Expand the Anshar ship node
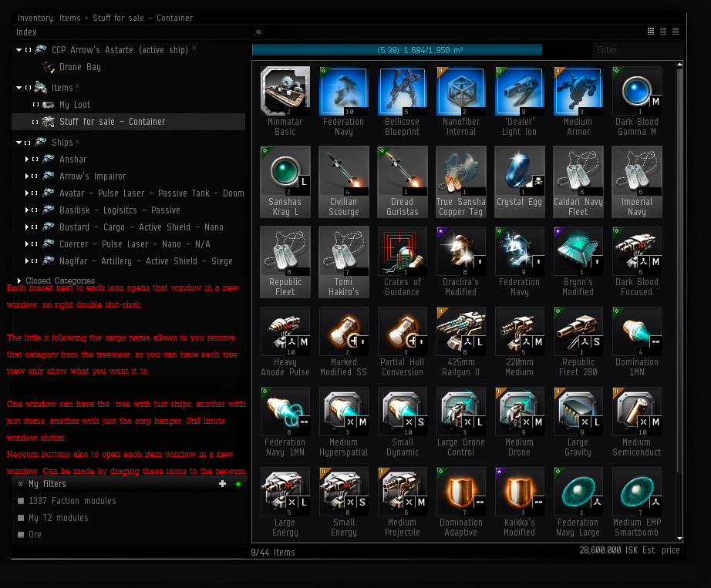The width and height of the screenshot is (711, 588). 27,159
